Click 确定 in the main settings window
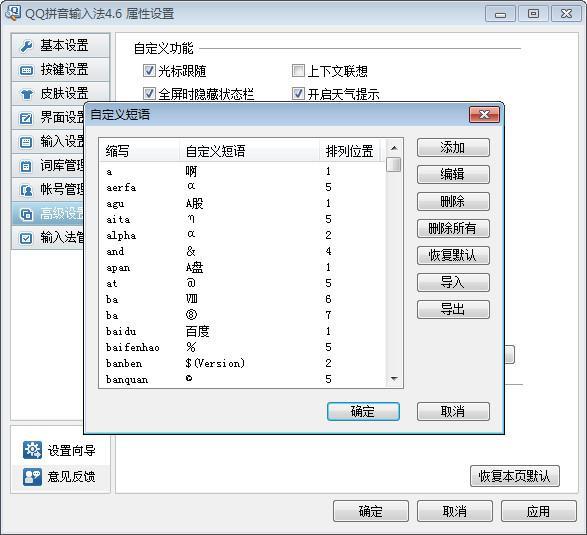 point(371,511)
